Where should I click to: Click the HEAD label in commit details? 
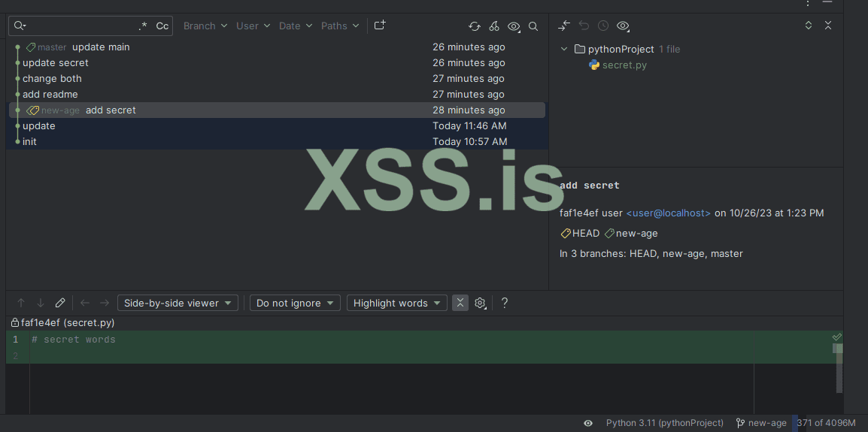tap(580, 234)
